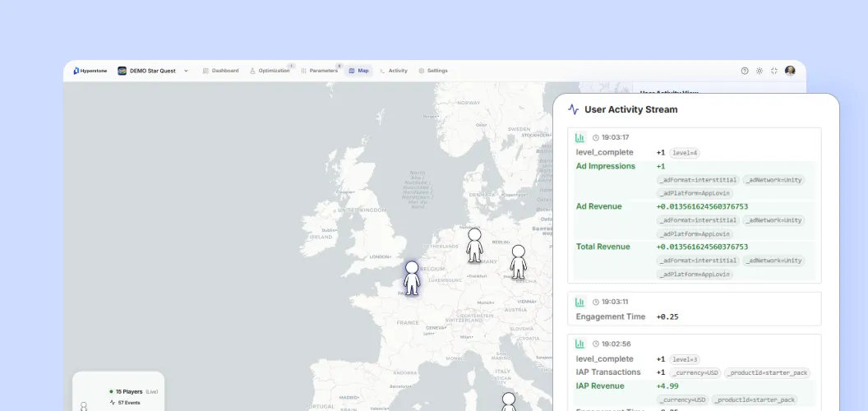
Task: Click the Ad Revenue label
Action: (598, 206)
